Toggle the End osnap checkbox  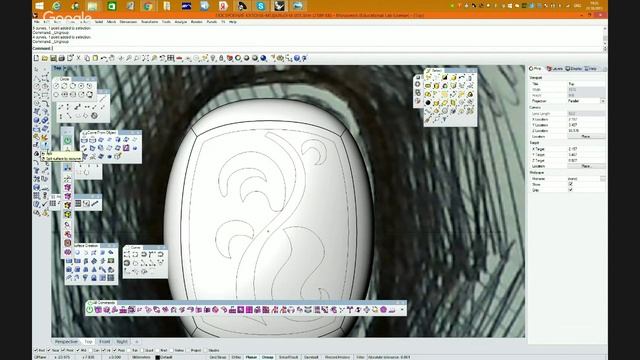[37, 350]
